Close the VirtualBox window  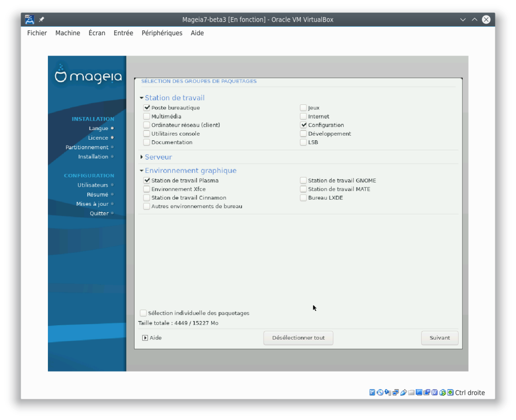click(x=486, y=20)
